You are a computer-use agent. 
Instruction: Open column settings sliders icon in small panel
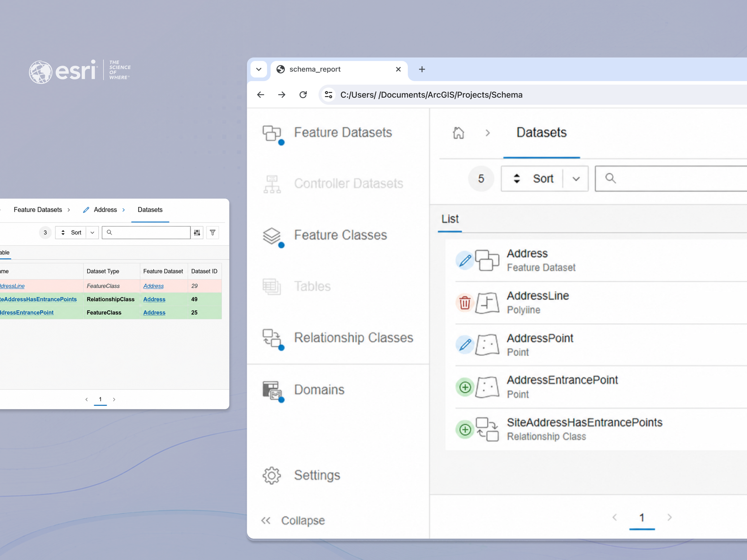coord(197,233)
